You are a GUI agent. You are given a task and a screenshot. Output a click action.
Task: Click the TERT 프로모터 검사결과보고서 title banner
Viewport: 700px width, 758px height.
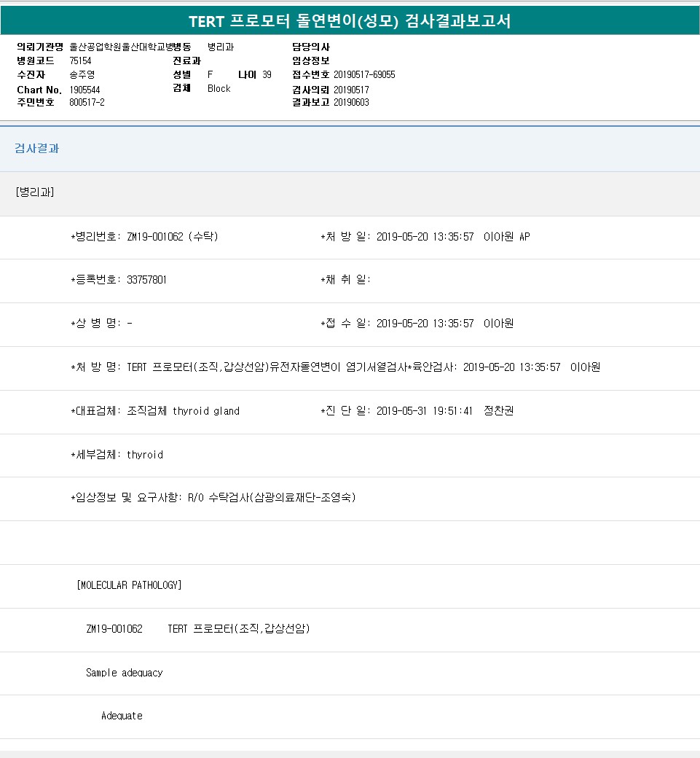coord(350,21)
